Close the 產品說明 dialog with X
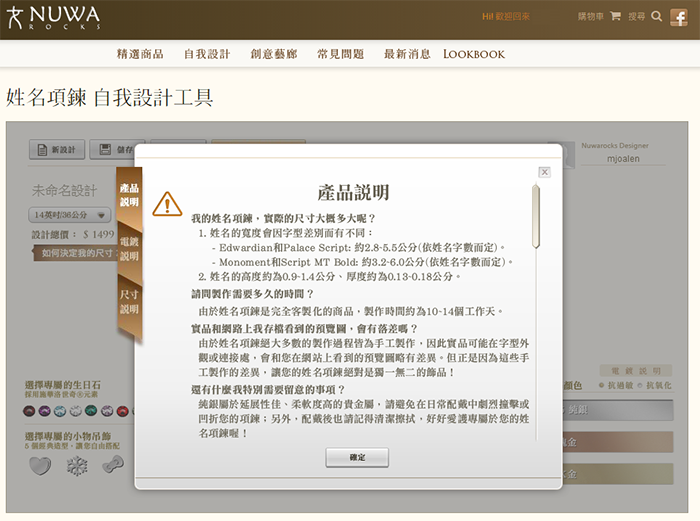Viewport: 700px width, 521px height. point(544,172)
